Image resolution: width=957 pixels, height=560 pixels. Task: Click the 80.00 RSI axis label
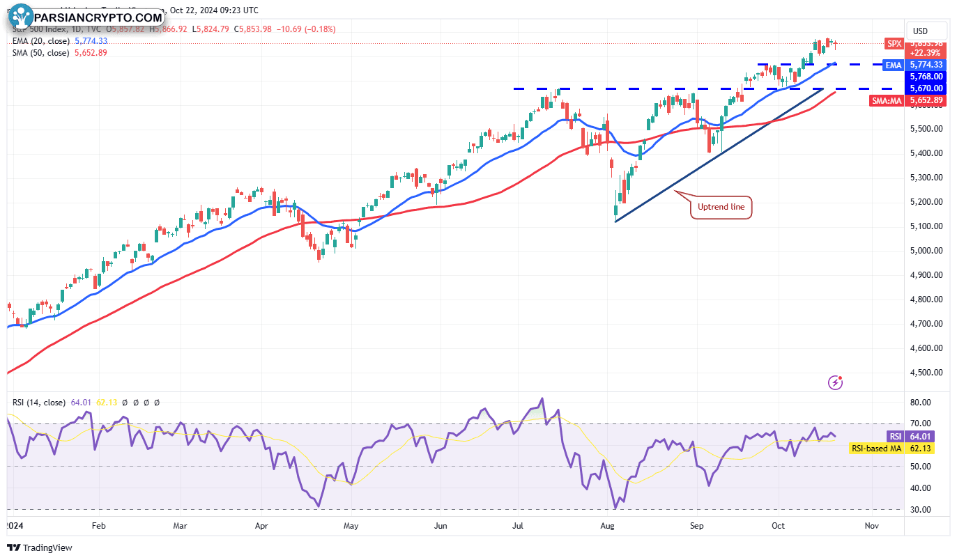(x=921, y=403)
